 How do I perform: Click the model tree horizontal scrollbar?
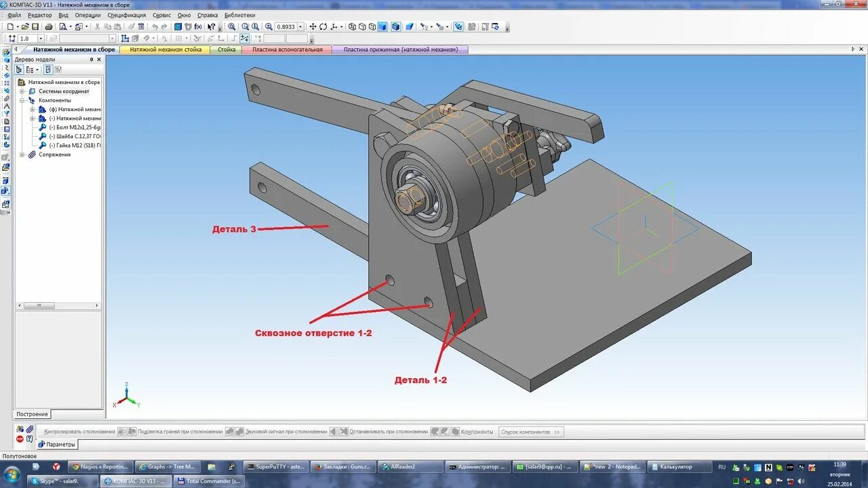coord(58,306)
